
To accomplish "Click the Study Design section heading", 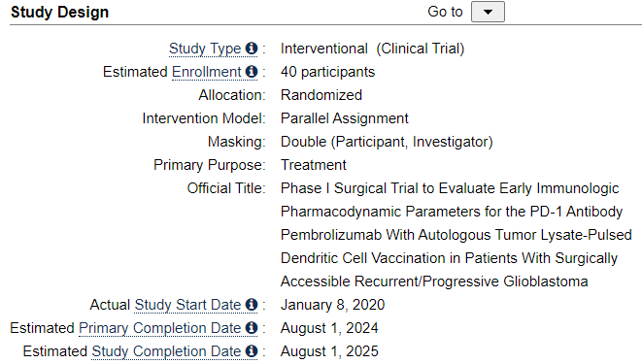I will click(60, 13).
